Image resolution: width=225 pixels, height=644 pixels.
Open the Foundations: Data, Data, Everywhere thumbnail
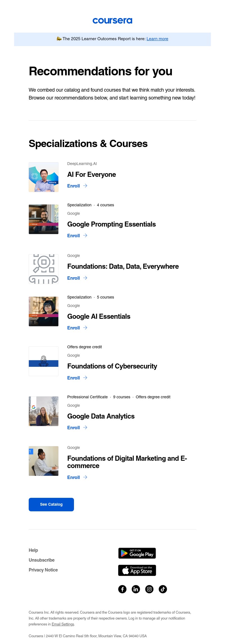[44, 269]
